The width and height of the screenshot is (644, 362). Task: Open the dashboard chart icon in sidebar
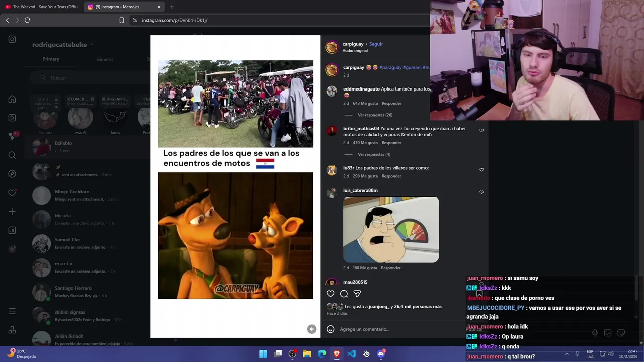coord(12,230)
